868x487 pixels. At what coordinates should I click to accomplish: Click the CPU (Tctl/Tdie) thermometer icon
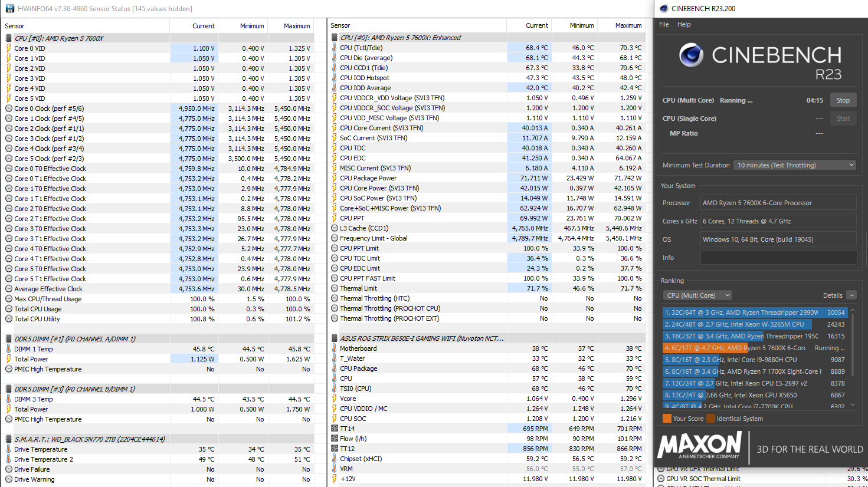tap(335, 48)
